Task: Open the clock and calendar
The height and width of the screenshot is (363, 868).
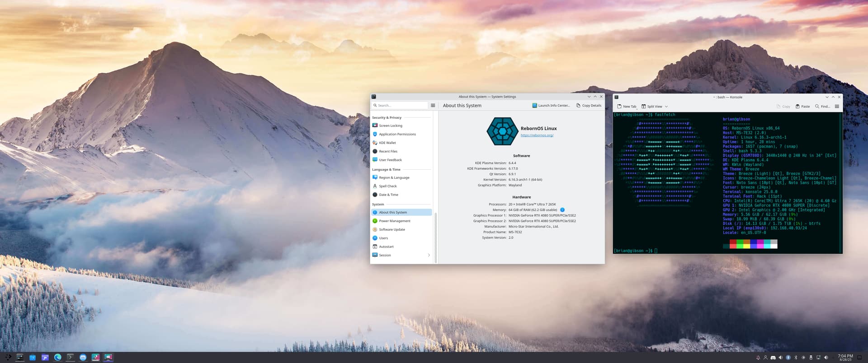Action: (845, 358)
